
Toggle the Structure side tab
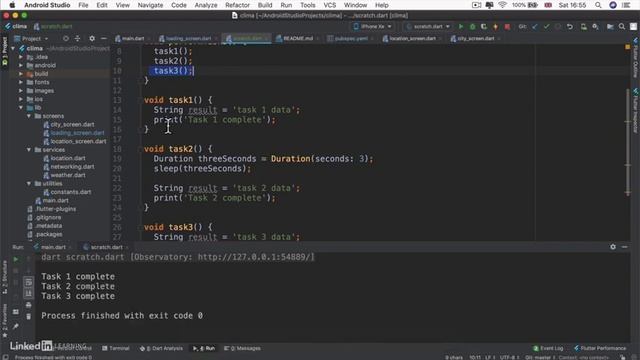pos(5,277)
